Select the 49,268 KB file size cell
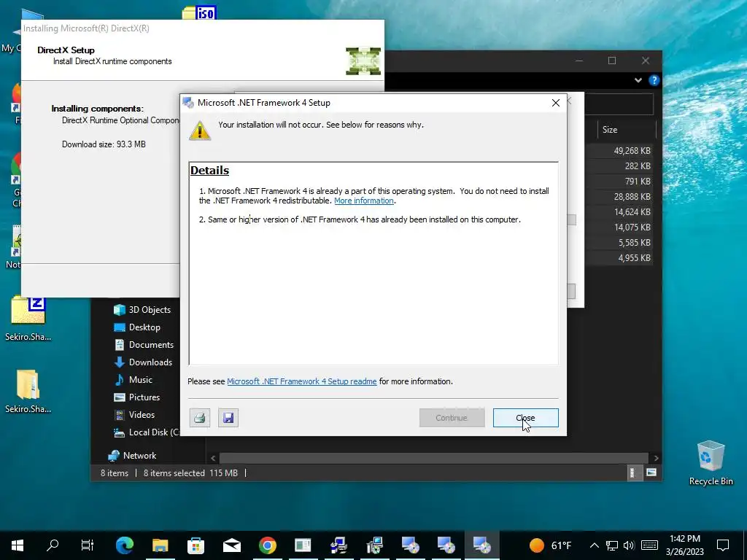This screenshot has height=560, width=747. (x=632, y=151)
